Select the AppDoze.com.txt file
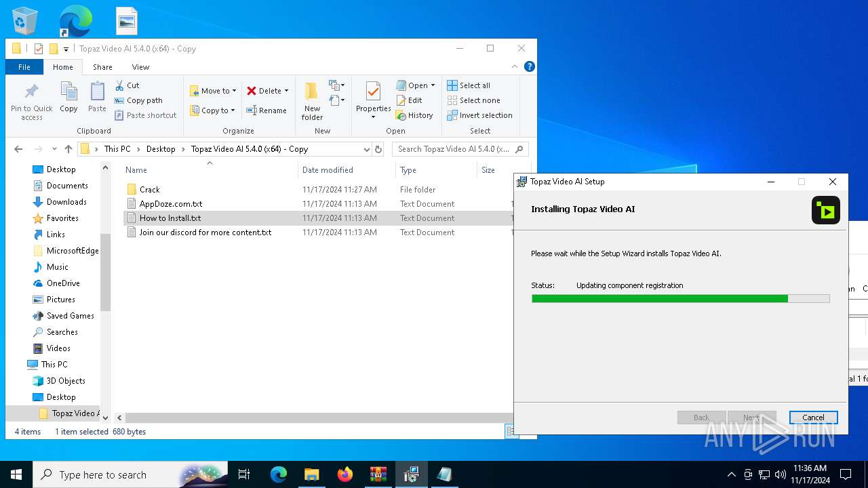The image size is (868, 488). [170, 204]
